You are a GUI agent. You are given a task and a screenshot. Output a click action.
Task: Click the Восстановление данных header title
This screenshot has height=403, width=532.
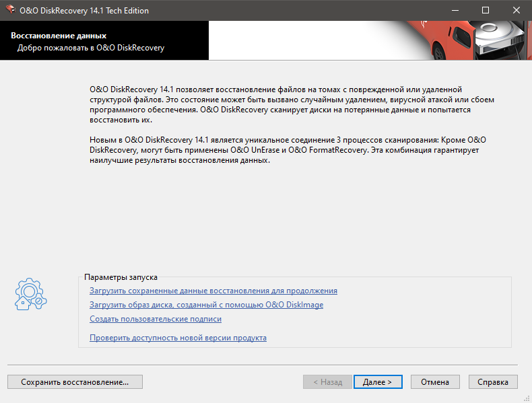pos(59,36)
